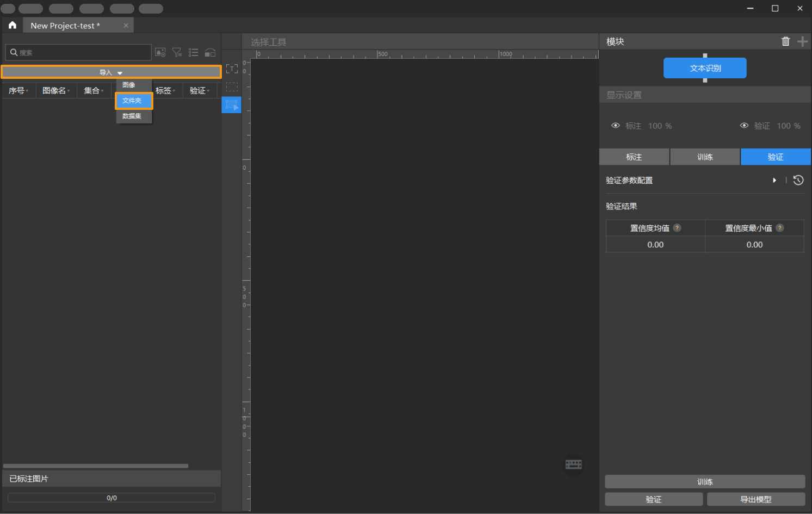This screenshot has height=514, width=812.
Task: Click the home icon tab
Action: pyautogui.click(x=13, y=25)
